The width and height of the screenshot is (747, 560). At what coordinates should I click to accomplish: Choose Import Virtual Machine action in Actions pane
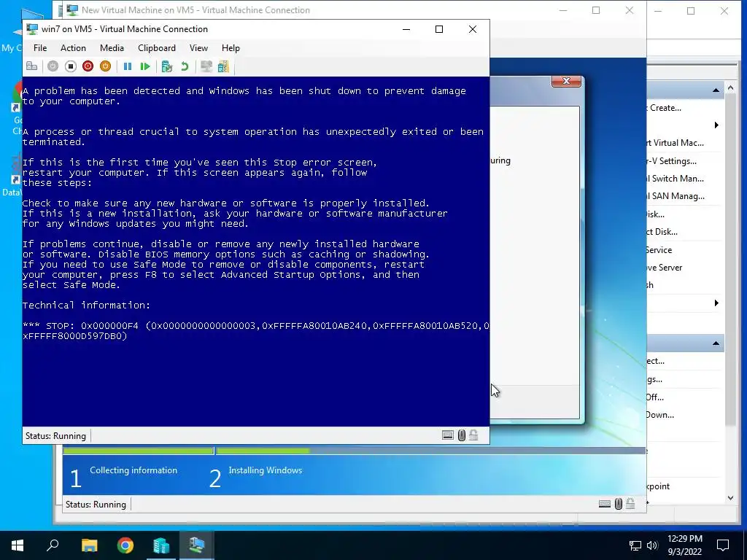click(675, 143)
